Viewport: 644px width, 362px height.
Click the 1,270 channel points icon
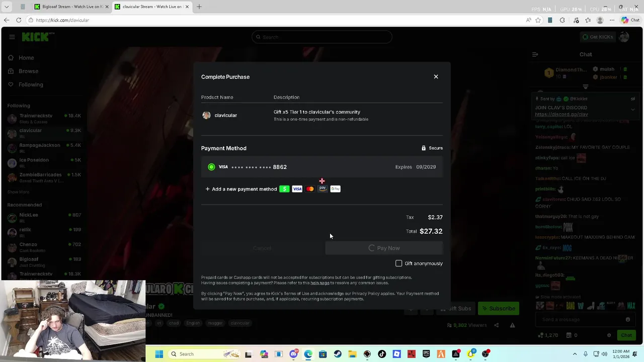(540, 335)
